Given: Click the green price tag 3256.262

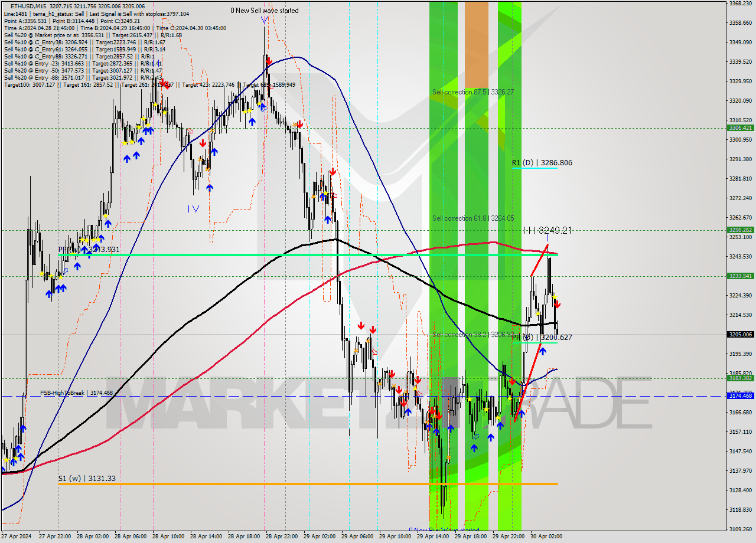Looking at the screenshot, I should pos(740,230).
